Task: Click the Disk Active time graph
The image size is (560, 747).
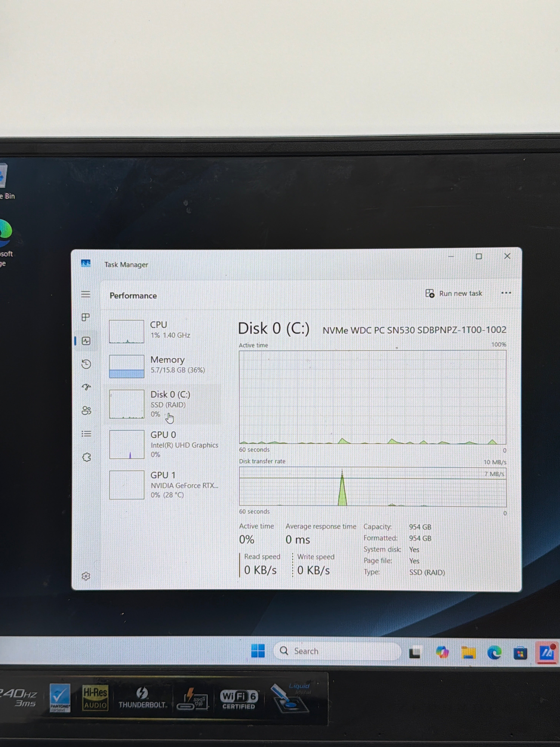Action: [x=373, y=397]
